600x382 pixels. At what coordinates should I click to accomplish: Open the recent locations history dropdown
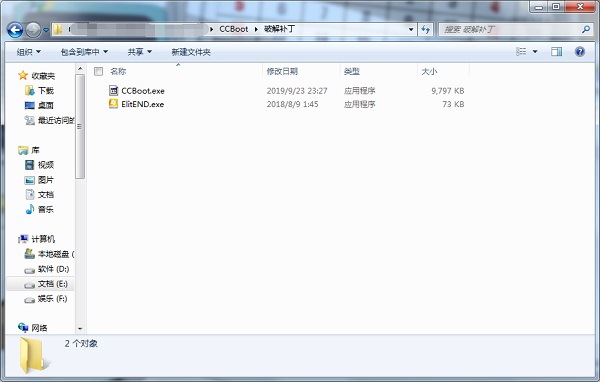click(x=46, y=29)
